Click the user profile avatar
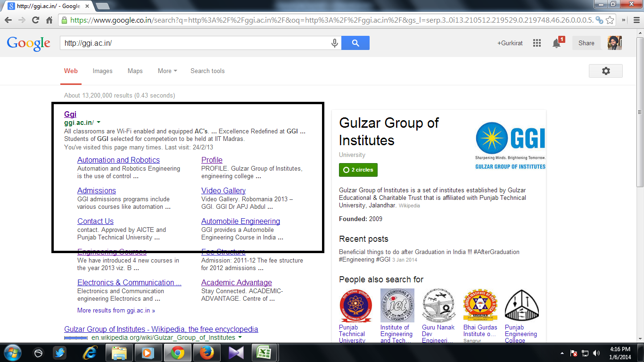 tap(615, 43)
